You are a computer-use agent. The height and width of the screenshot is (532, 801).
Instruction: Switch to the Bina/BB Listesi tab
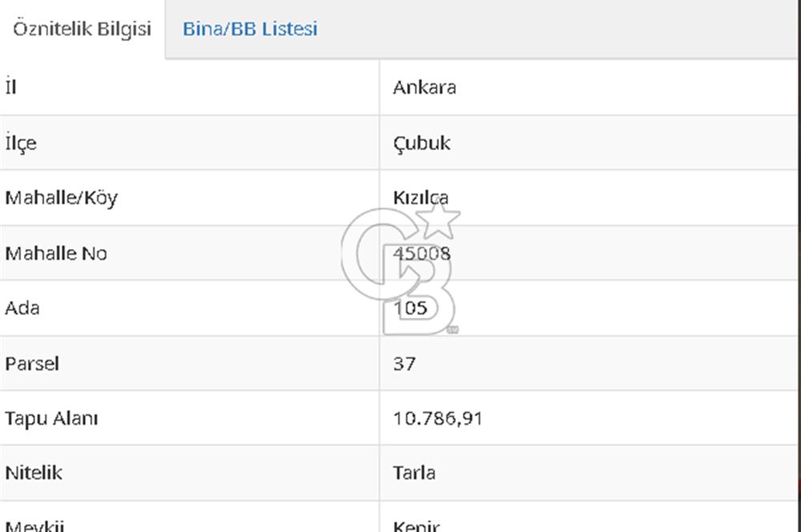coord(250,29)
